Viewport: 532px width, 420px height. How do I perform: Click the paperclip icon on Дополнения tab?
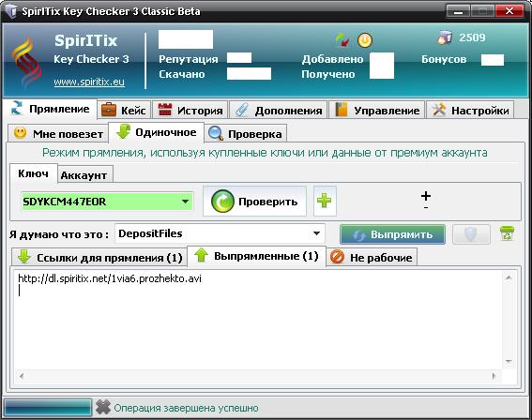tap(242, 111)
